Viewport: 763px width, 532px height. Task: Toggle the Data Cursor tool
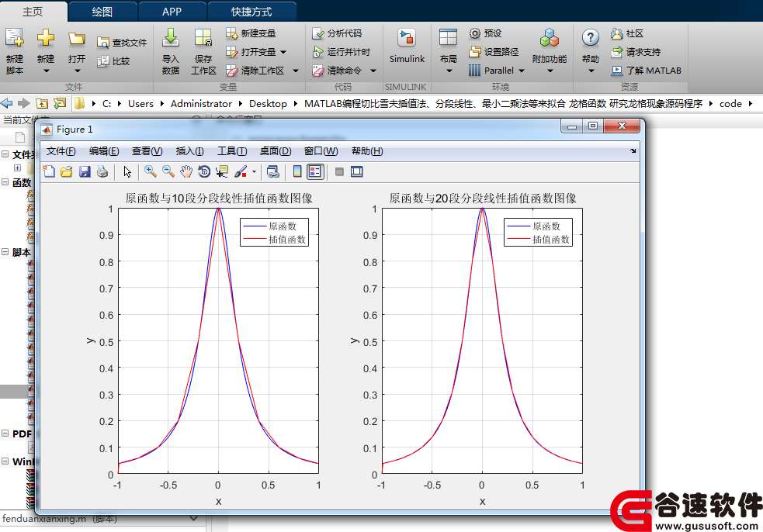coord(222,171)
